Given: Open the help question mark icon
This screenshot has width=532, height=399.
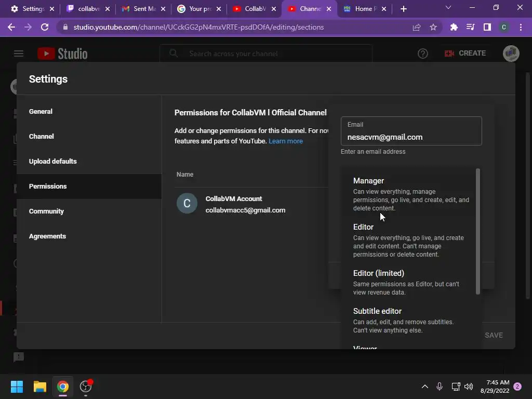Looking at the screenshot, I should 423,54.
